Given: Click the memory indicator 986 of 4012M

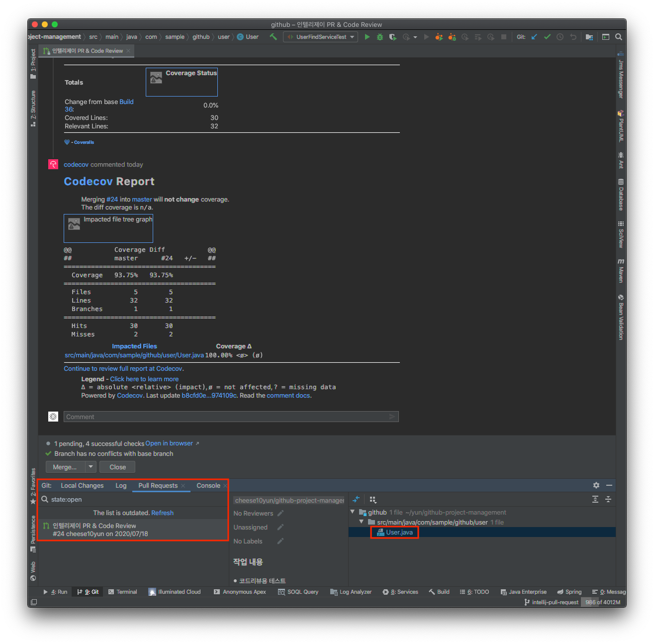Looking at the screenshot, I should (x=603, y=602).
